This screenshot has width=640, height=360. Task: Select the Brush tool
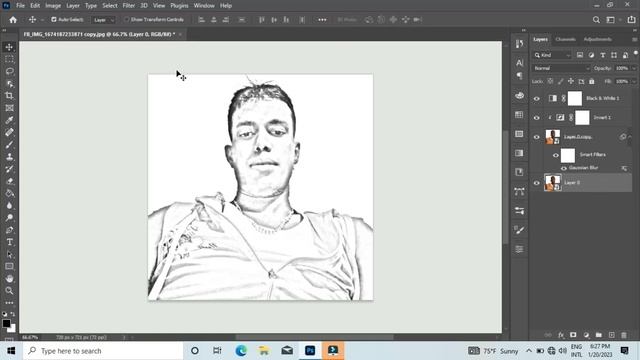click(9, 144)
